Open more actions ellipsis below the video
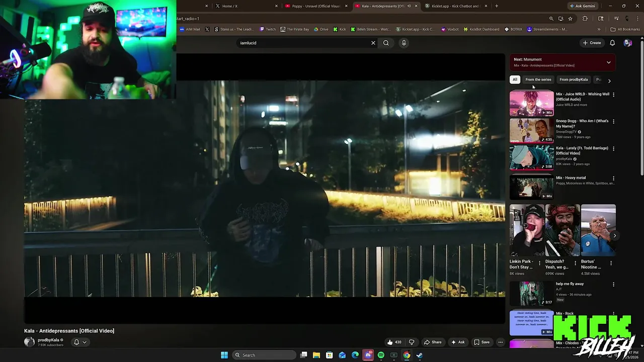Viewport: 644px width, 362px height. (x=500, y=342)
